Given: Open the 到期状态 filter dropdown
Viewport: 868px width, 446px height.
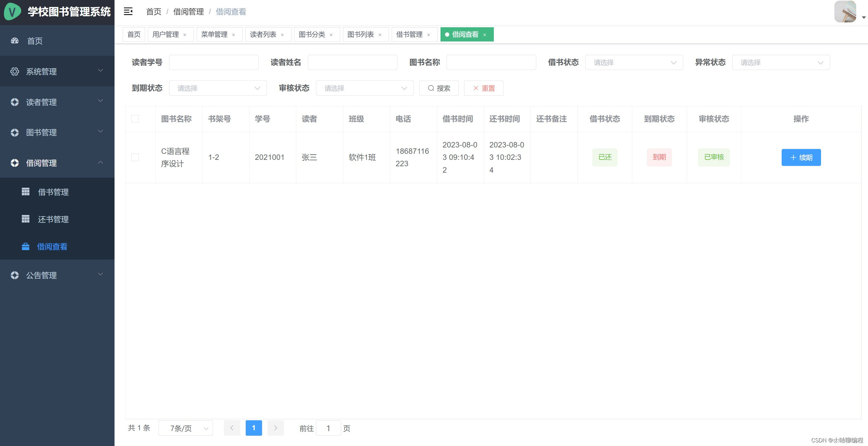Looking at the screenshot, I should tap(218, 88).
